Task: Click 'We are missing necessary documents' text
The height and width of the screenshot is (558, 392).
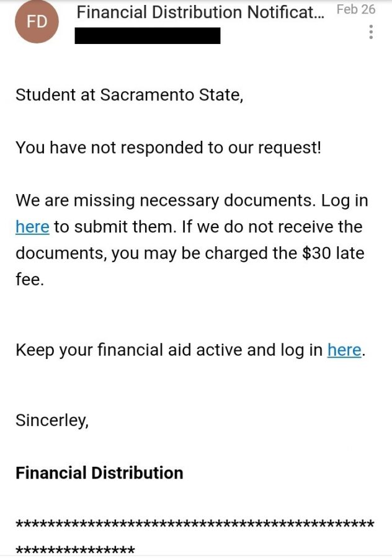Action: 166,201
